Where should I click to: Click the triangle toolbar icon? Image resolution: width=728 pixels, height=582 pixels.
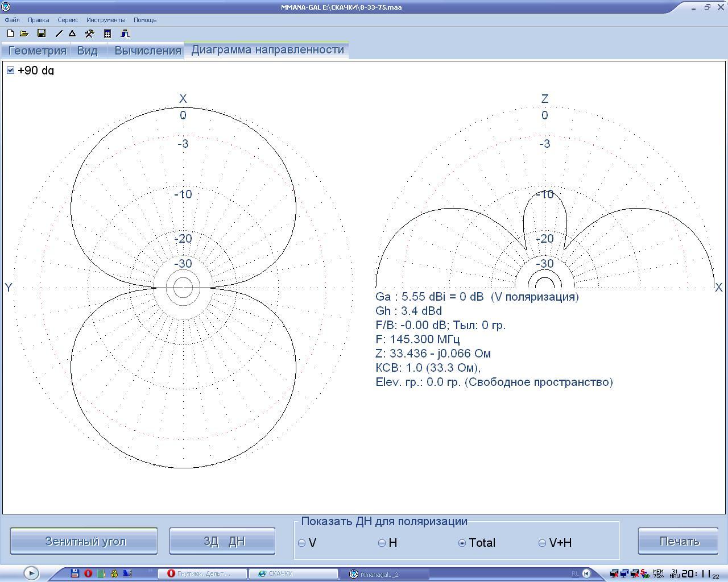pos(72,34)
